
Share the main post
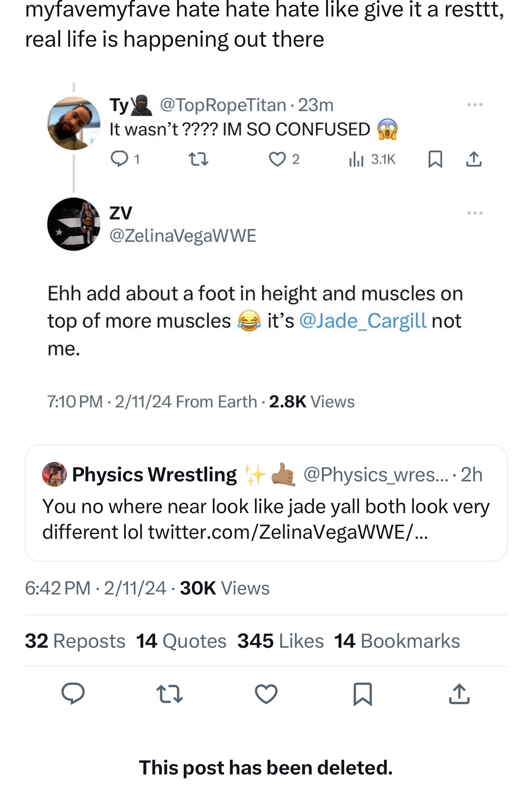click(459, 693)
